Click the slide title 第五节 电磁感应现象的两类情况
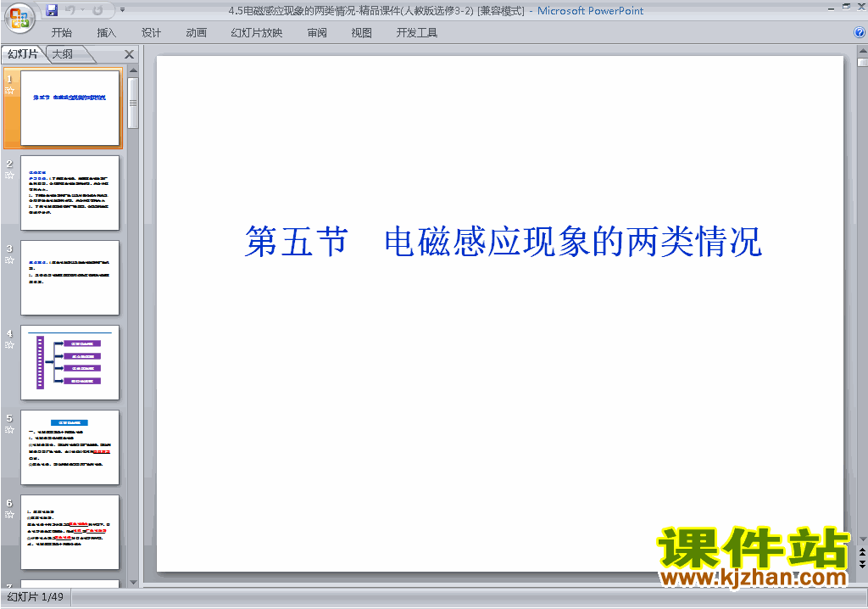Screen dimensions: 868x609 [504, 242]
